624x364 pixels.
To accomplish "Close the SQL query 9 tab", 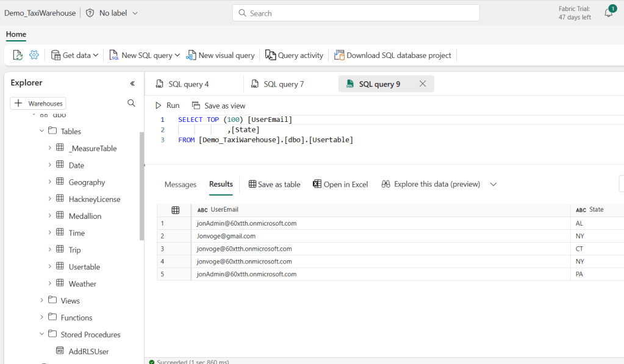I will (423, 84).
